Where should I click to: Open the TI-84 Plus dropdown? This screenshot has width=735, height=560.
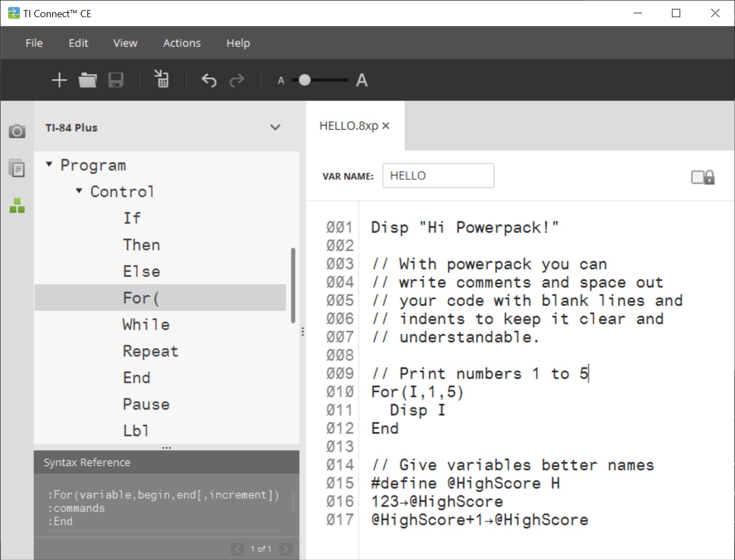pos(275,128)
